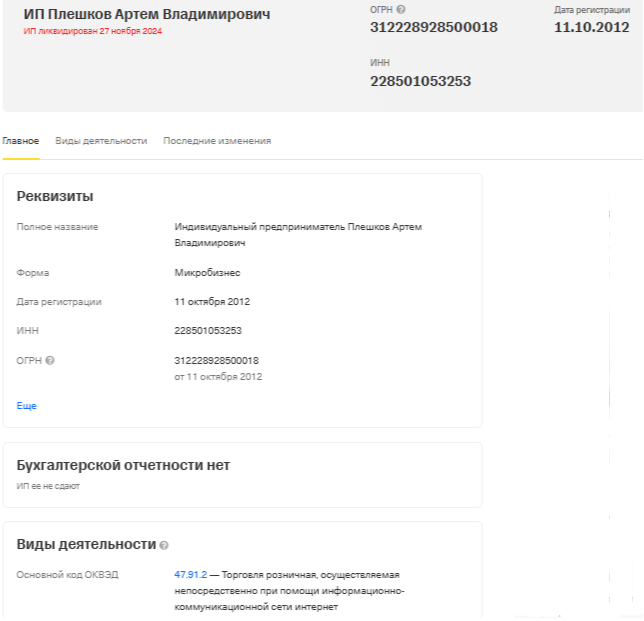Show OGRN tooltip in Реквизиты section
The image size is (644, 621).
50,361
